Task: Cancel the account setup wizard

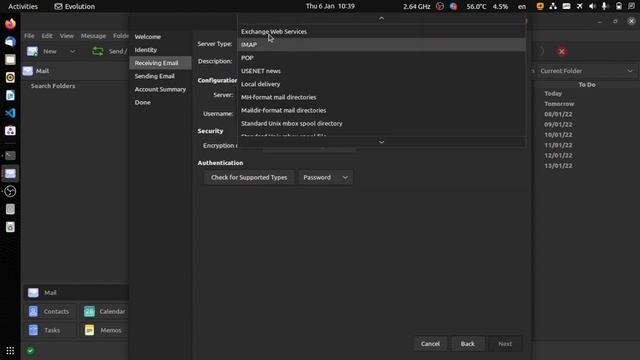Action: (x=430, y=344)
